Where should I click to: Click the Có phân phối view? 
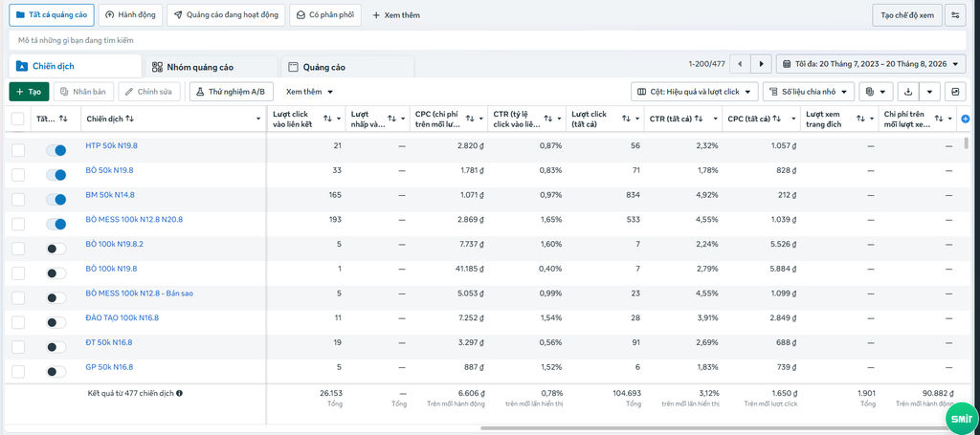point(325,15)
